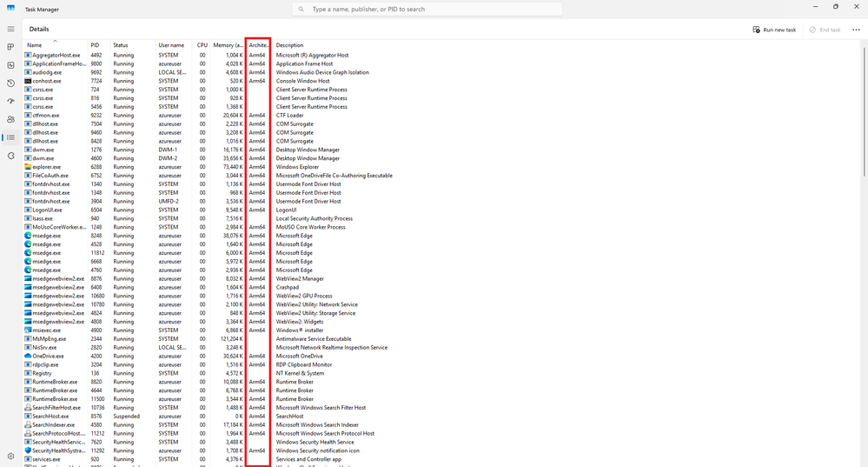Click the icon of SearchFilterHost.exe

point(28,408)
